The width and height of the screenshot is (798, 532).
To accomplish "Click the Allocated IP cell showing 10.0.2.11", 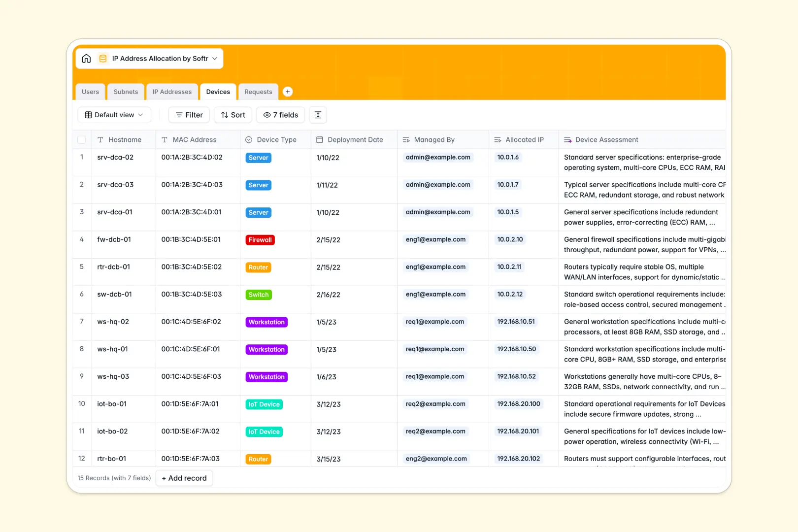I will click(509, 266).
